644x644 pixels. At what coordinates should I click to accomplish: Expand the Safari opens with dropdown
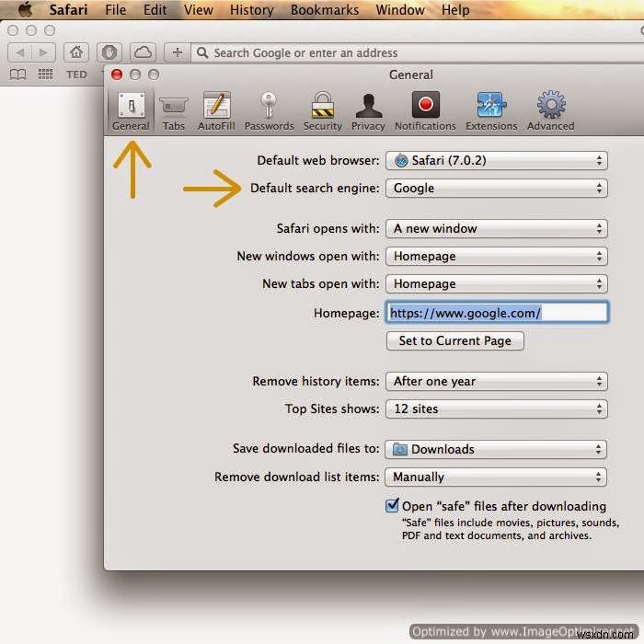[x=497, y=228]
